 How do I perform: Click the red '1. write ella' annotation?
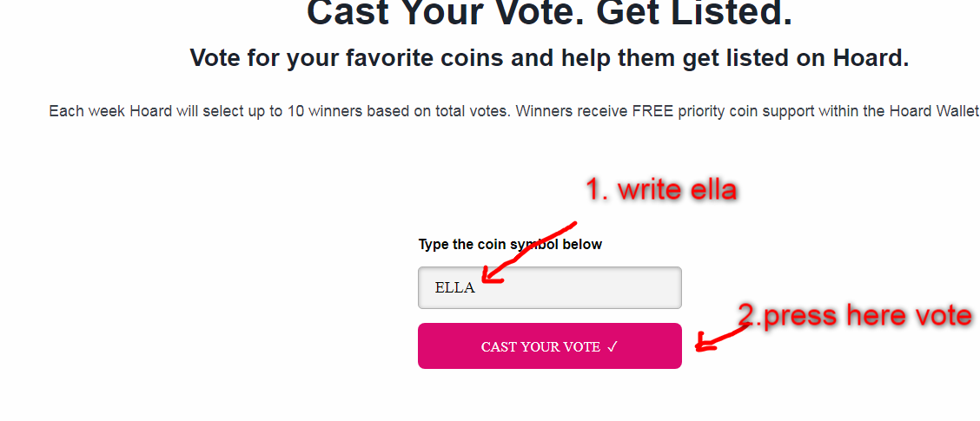[x=660, y=190]
